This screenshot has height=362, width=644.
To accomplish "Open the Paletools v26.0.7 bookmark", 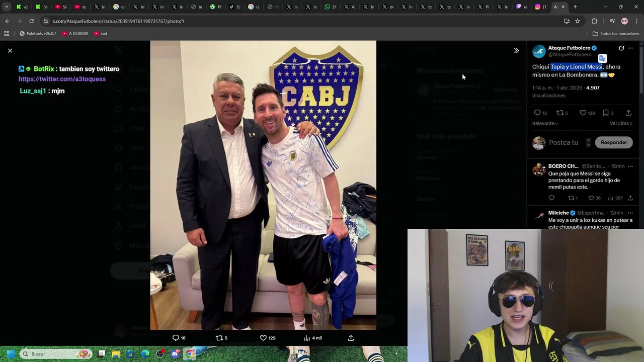I will point(38,34).
